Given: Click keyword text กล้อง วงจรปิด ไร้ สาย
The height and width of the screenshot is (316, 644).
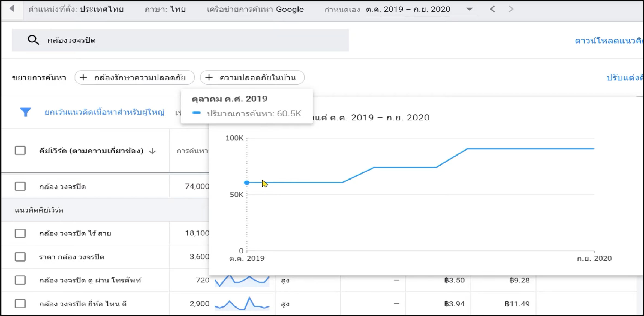Looking at the screenshot, I should point(75,233).
